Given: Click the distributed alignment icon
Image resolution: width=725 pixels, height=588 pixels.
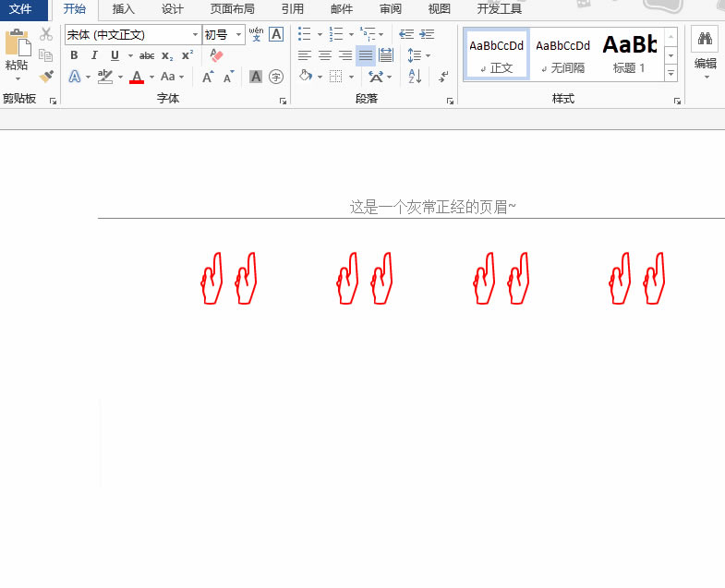Looking at the screenshot, I should [386, 55].
